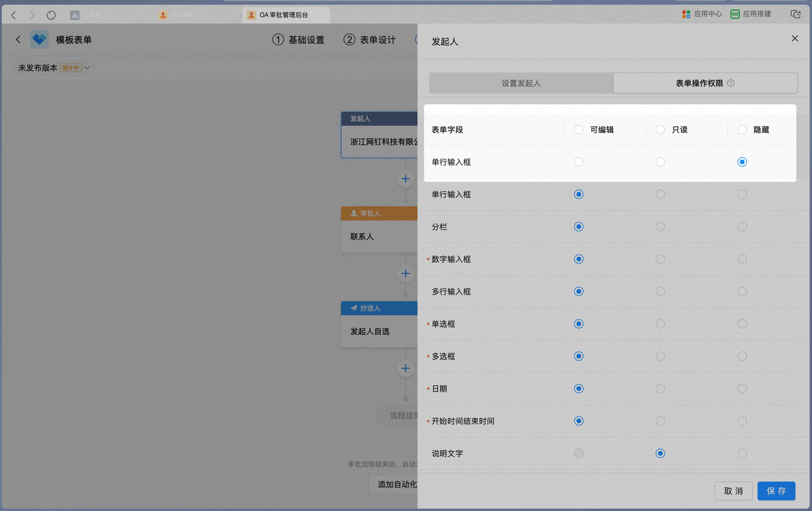Add node below 发起人 with plus
The width and height of the screenshot is (812, 511).
coord(405,179)
